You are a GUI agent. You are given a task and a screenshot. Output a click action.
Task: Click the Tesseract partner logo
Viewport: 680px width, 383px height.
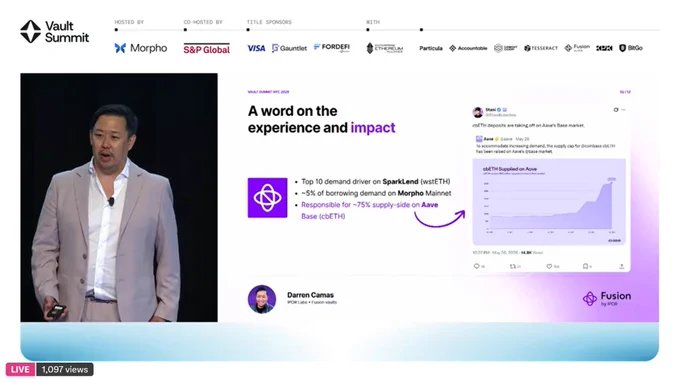[541, 48]
